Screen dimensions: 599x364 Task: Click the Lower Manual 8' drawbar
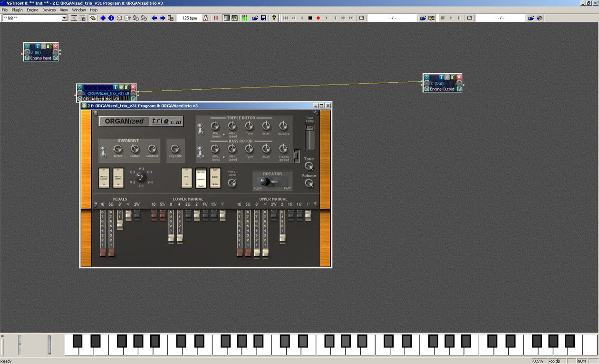pos(171,227)
